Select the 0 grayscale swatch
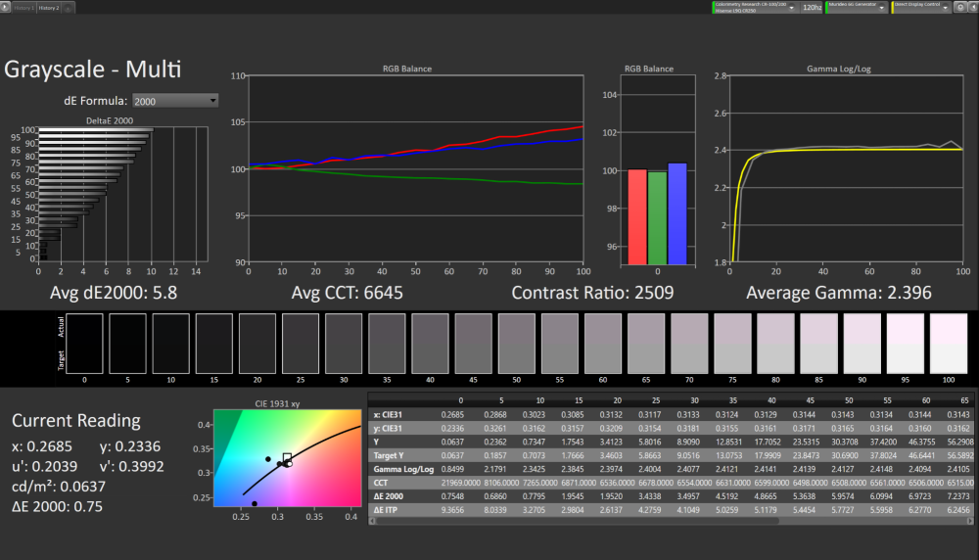 84,344
